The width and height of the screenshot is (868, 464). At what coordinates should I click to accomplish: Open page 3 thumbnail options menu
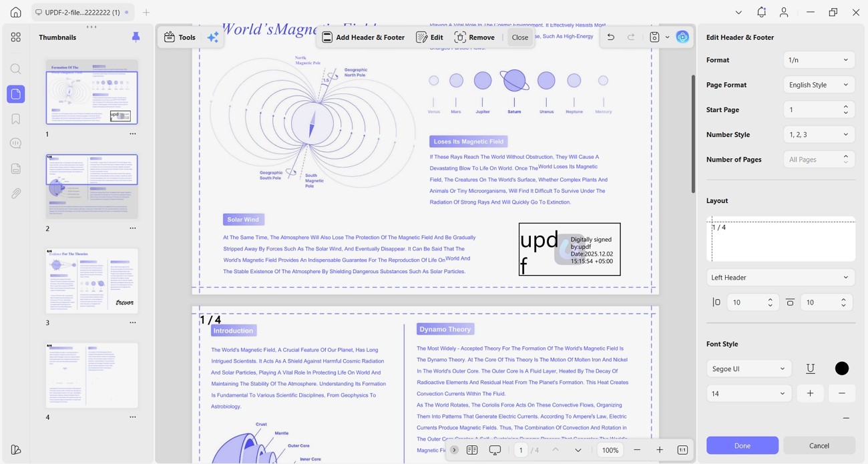pyautogui.click(x=133, y=322)
